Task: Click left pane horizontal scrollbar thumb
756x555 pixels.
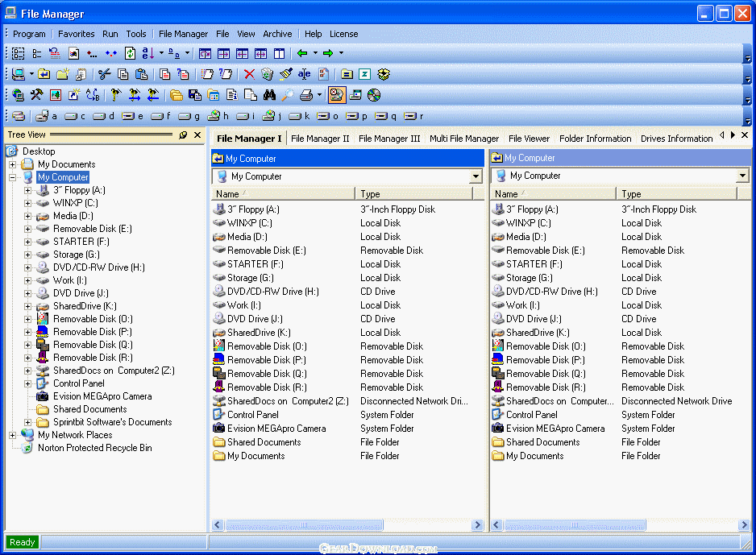Action: pyautogui.click(x=304, y=524)
